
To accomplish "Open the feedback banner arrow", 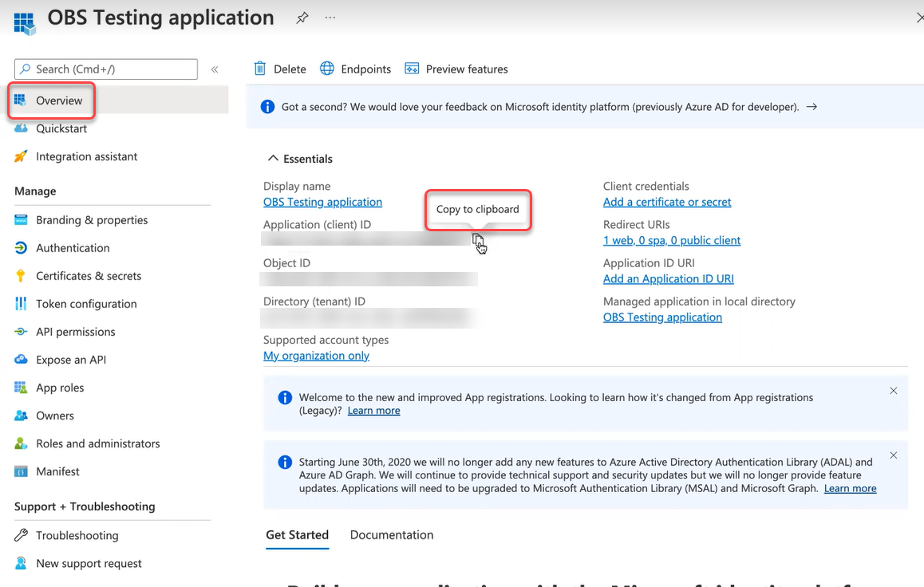I will coord(811,107).
